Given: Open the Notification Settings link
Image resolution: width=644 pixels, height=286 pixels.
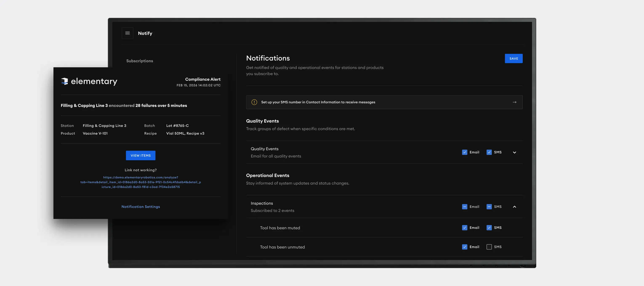Looking at the screenshot, I should (x=141, y=207).
